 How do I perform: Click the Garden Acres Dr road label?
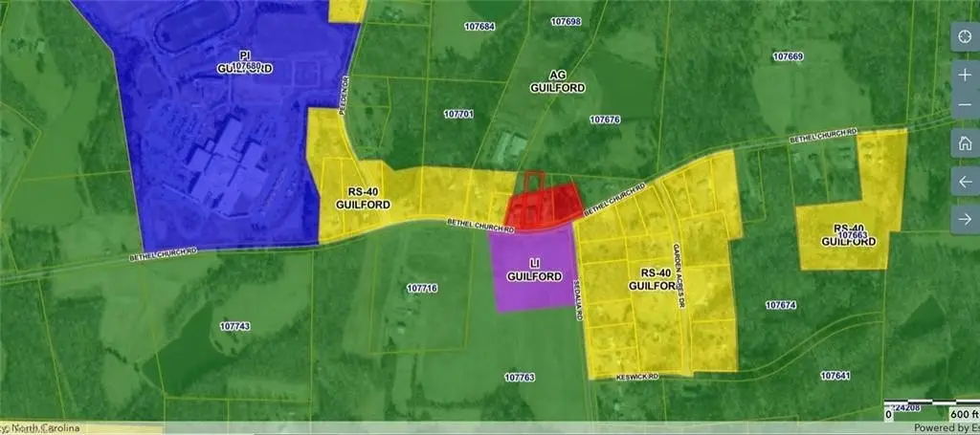(x=682, y=274)
